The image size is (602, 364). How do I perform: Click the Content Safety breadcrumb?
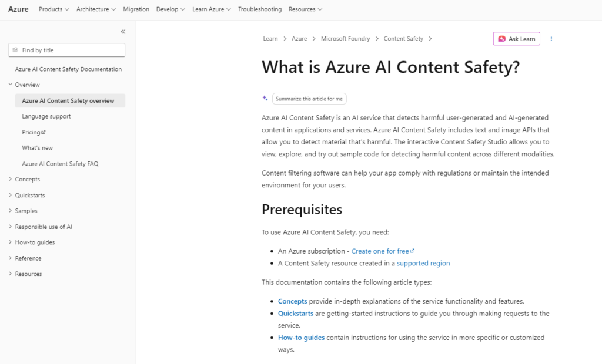click(x=403, y=39)
